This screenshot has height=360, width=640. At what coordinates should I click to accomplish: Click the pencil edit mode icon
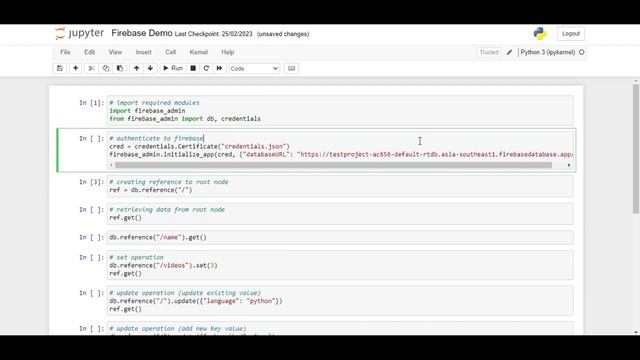tap(509, 52)
